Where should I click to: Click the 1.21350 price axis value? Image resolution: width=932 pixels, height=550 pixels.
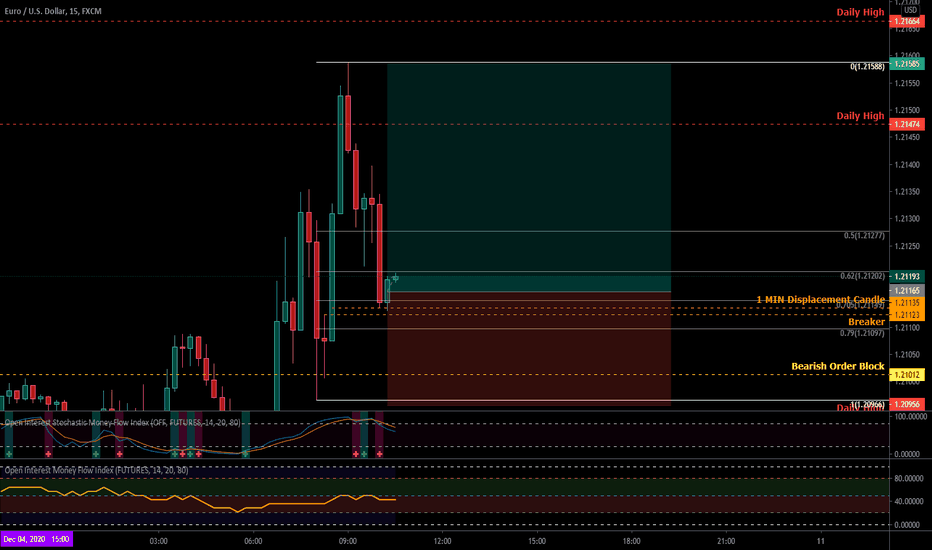coord(907,192)
